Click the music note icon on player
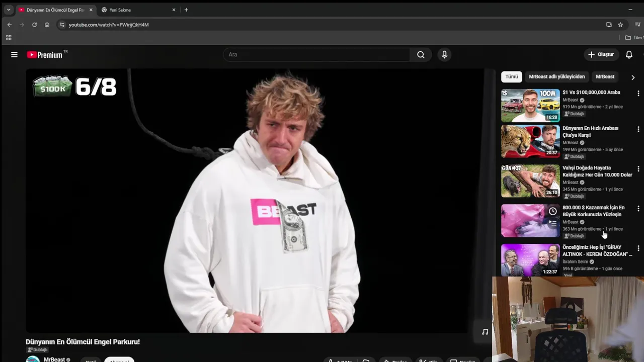644x362 pixels. point(485,332)
